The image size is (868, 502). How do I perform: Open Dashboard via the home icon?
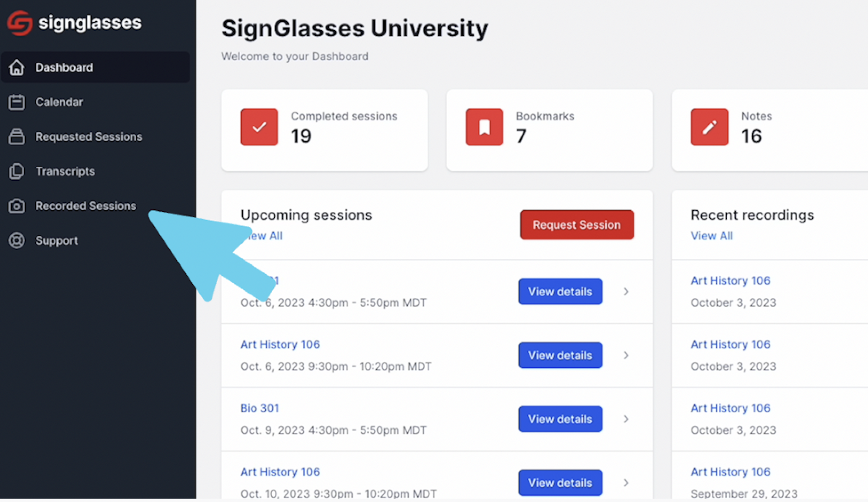click(x=17, y=67)
